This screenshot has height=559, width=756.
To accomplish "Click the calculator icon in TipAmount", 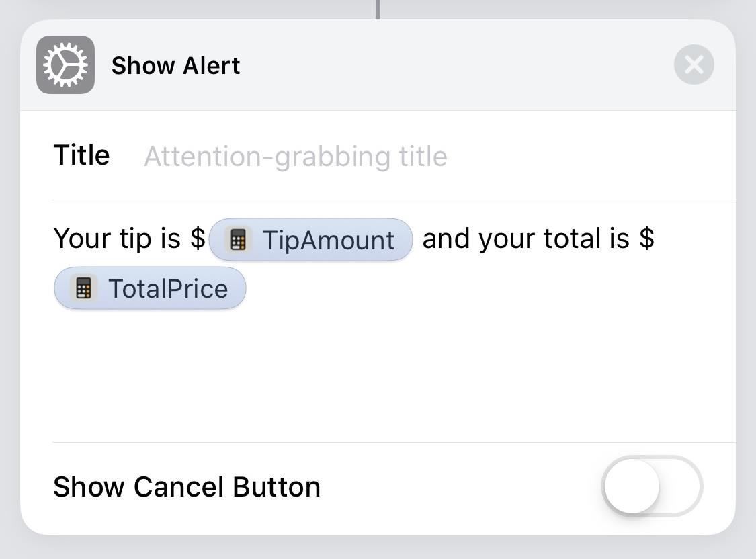I will 238,240.
